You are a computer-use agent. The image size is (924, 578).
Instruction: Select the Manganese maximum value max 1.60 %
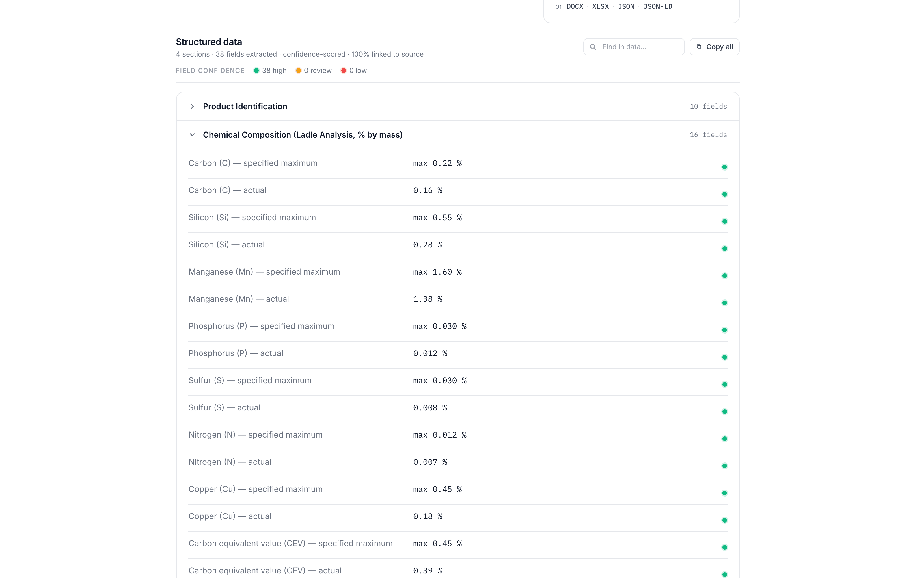tap(437, 272)
